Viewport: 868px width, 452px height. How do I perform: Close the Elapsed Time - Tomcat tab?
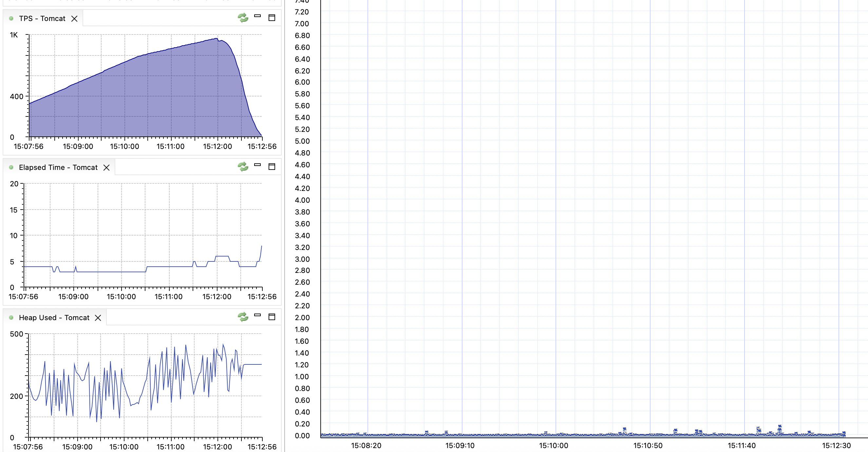(106, 168)
